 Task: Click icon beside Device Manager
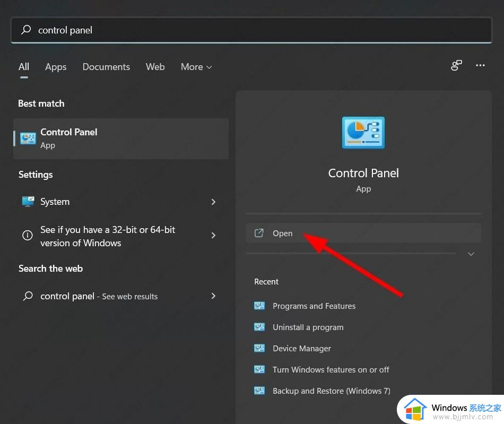[x=259, y=348]
